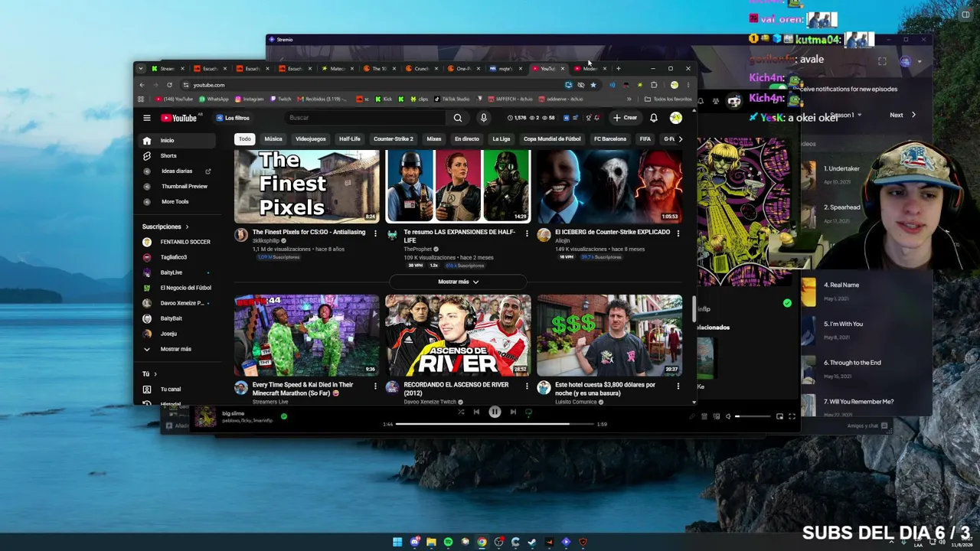The image size is (980, 551).
Task: Open the Spotify queue icon
Action: (704, 416)
